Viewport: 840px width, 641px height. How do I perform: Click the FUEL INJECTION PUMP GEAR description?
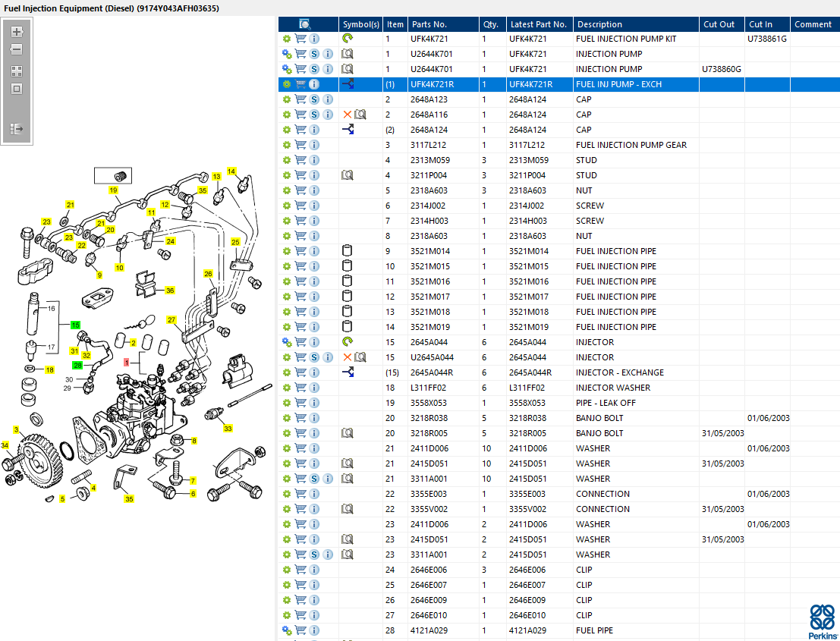click(631, 145)
